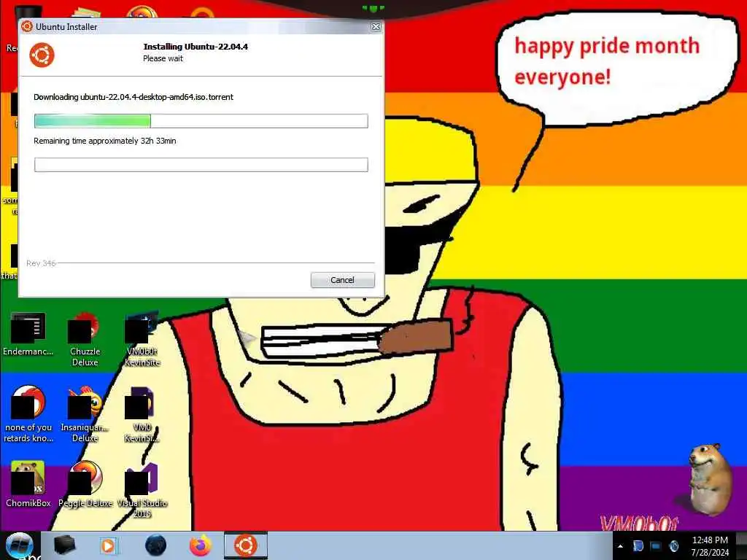This screenshot has width=747, height=560.
Task: Launch Peggle Deluxe desktop icon
Action: (85, 484)
